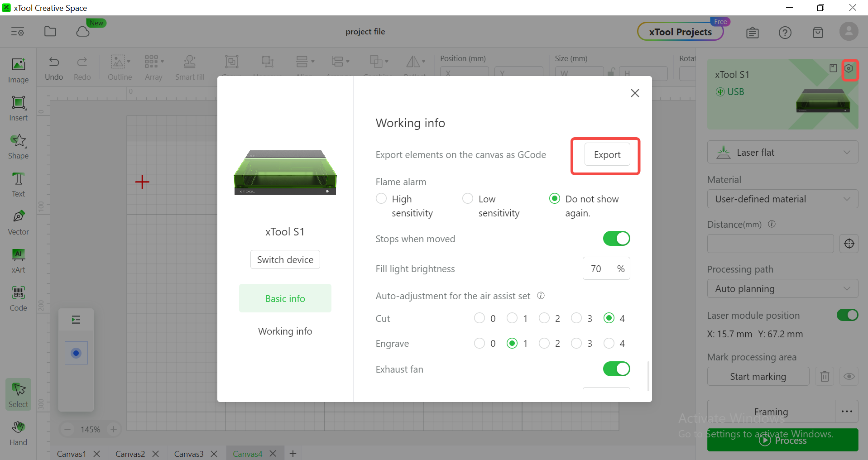Open the Code barcode tool

(x=18, y=299)
